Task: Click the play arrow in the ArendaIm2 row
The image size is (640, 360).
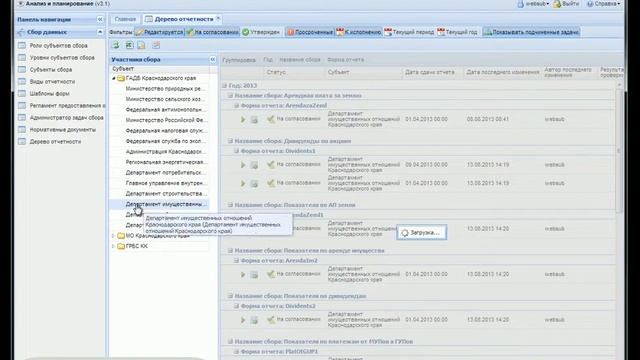Action: [243, 275]
